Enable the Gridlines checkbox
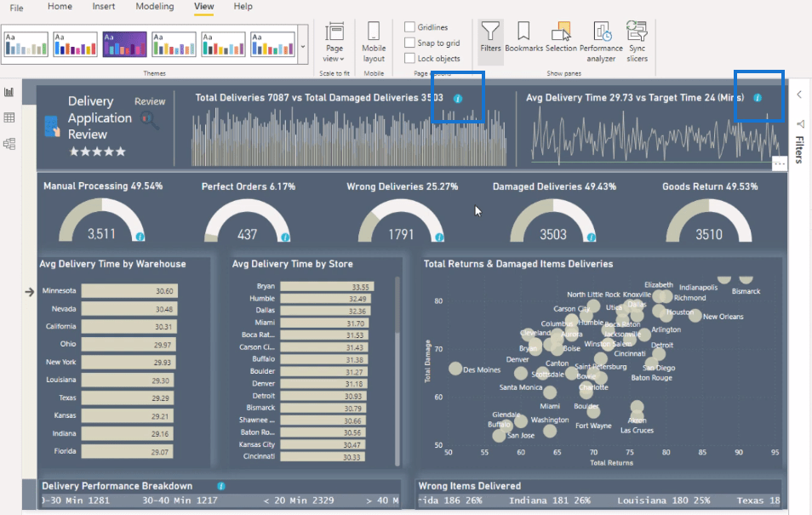The width and height of the screenshot is (812, 515). click(409, 27)
